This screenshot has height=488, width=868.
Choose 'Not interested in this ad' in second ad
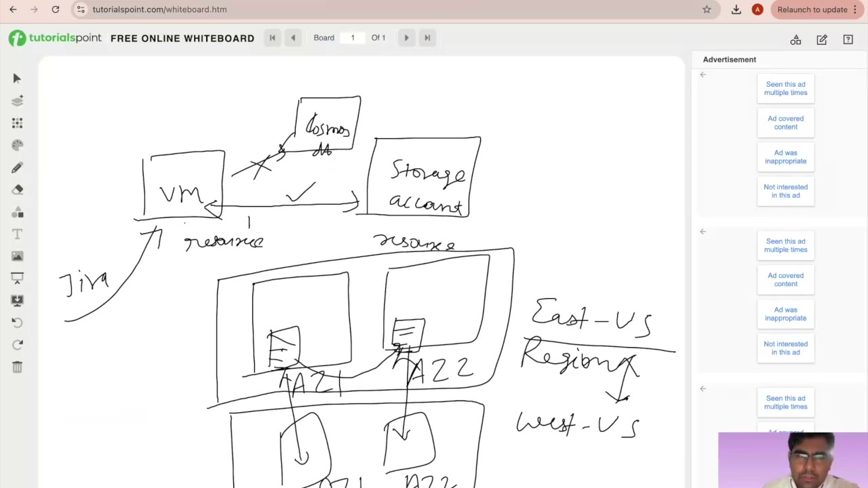tap(785, 348)
